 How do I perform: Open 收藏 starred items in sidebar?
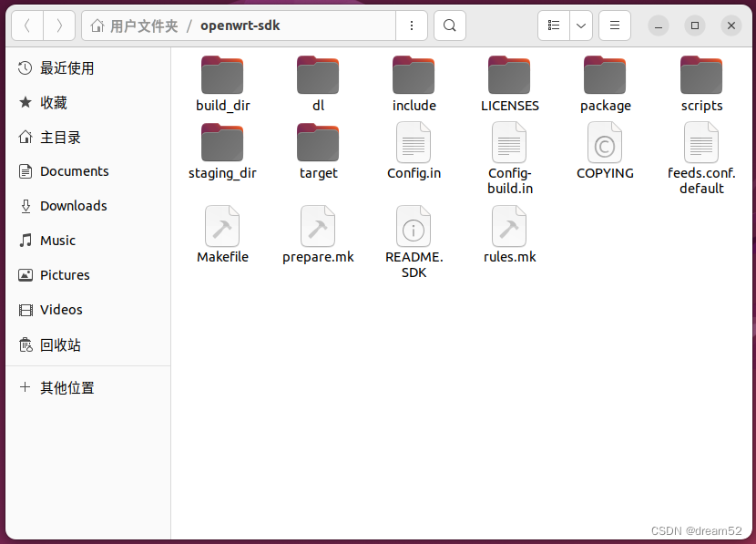tap(88, 102)
